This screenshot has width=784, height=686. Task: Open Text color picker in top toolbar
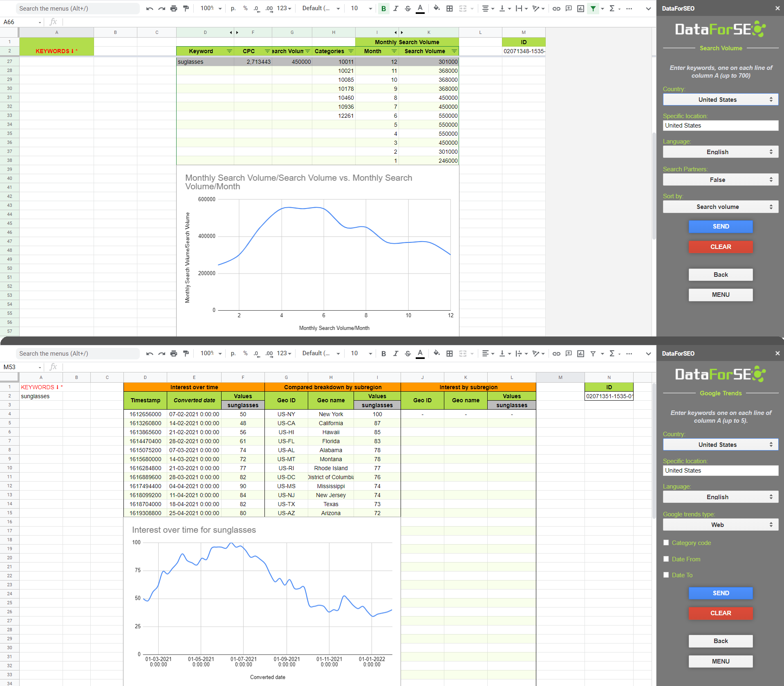pyautogui.click(x=420, y=9)
